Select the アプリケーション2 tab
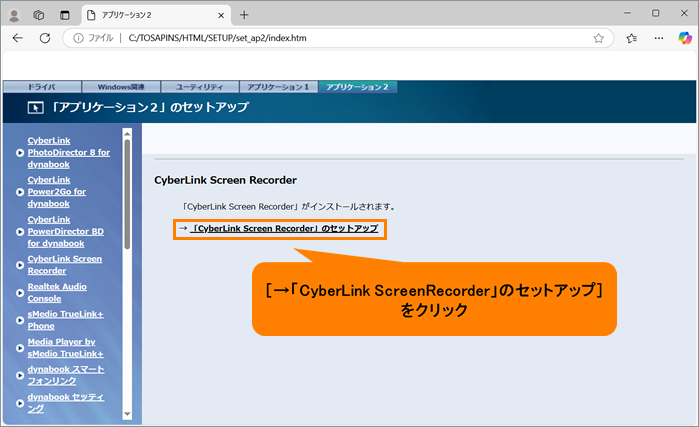The width and height of the screenshot is (699, 427). point(358,87)
